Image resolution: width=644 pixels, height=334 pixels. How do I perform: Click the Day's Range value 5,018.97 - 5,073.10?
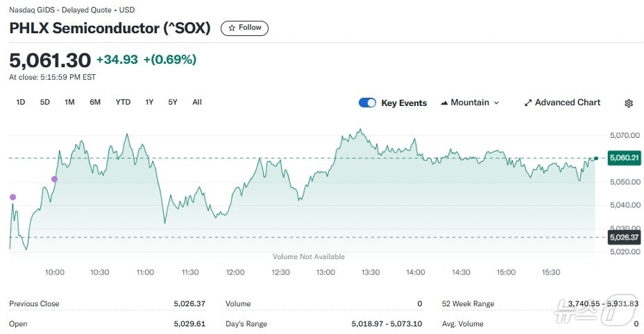coord(387,324)
